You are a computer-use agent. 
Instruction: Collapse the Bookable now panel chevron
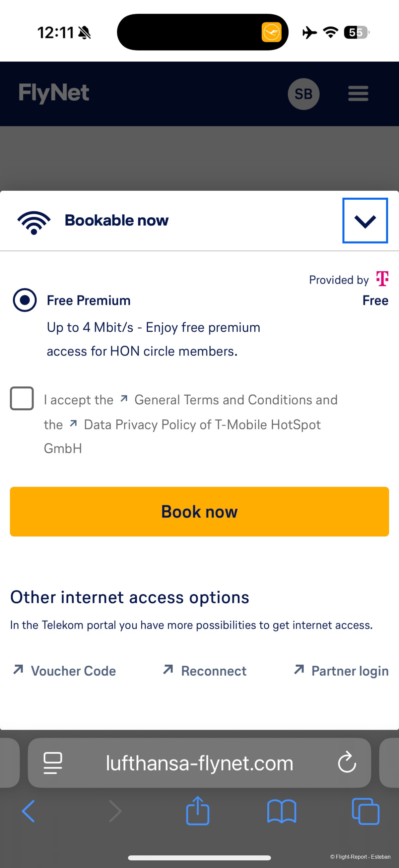(365, 221)
